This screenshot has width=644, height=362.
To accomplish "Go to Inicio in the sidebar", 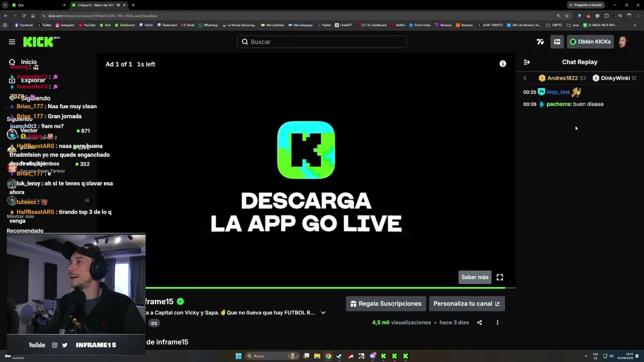I will 23,62.
